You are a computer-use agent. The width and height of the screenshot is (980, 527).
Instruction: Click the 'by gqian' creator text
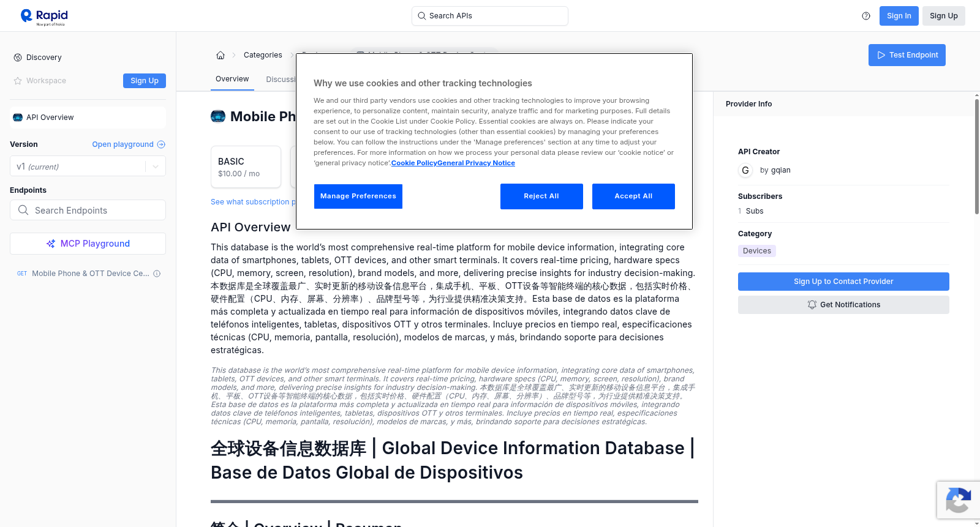click(775, 170)
